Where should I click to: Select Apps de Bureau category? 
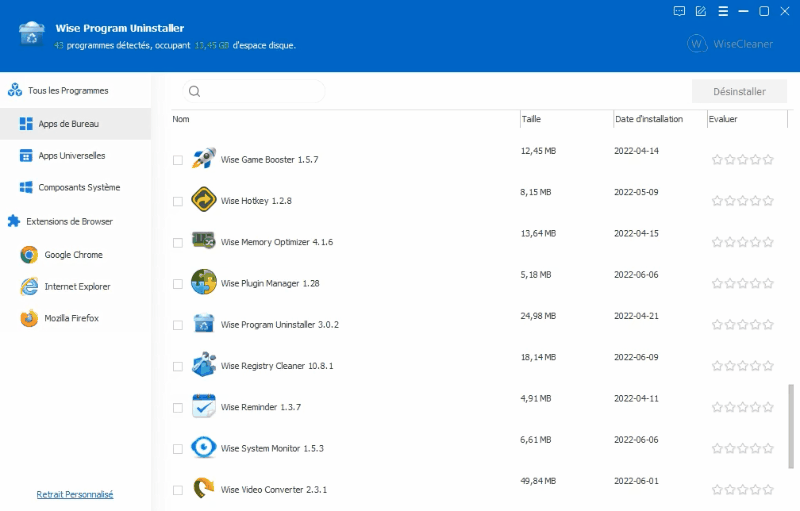point(76,123)
